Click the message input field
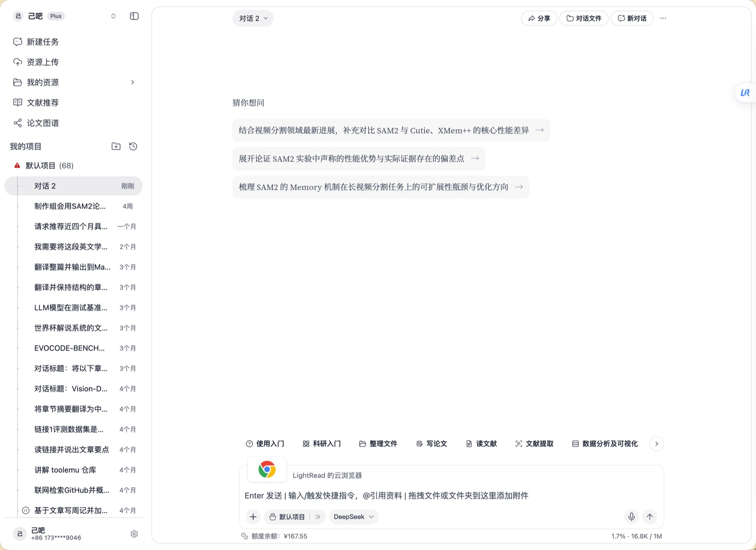This screenshot has height=550, width=756. [x=451, y=496]
